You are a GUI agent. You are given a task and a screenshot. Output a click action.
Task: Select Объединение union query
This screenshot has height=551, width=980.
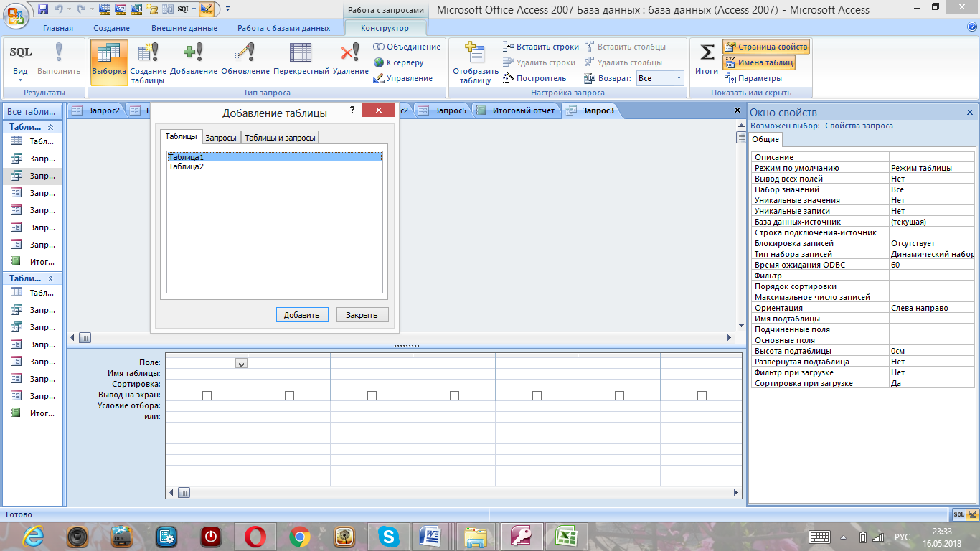coord(407,47)
